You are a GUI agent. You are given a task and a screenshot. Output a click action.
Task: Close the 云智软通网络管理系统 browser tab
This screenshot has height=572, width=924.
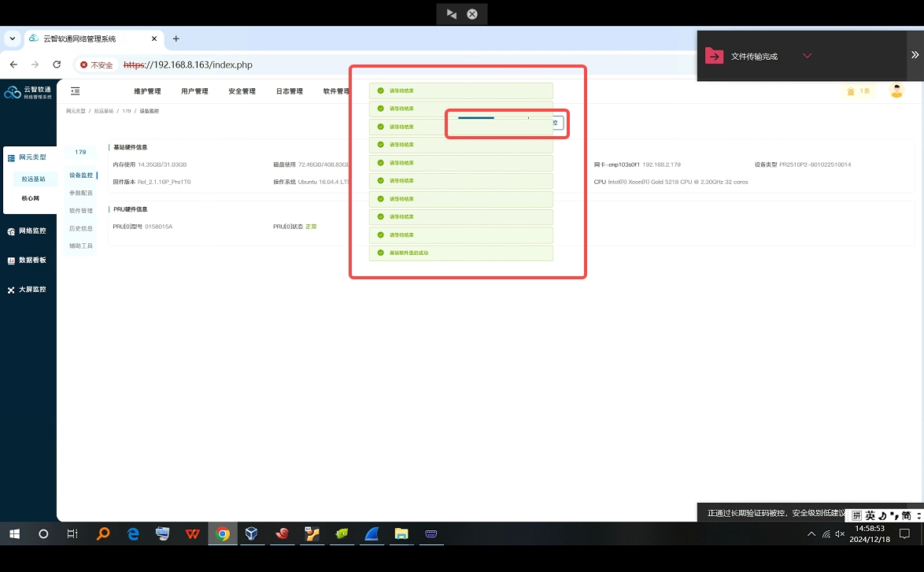click(154, 39)
